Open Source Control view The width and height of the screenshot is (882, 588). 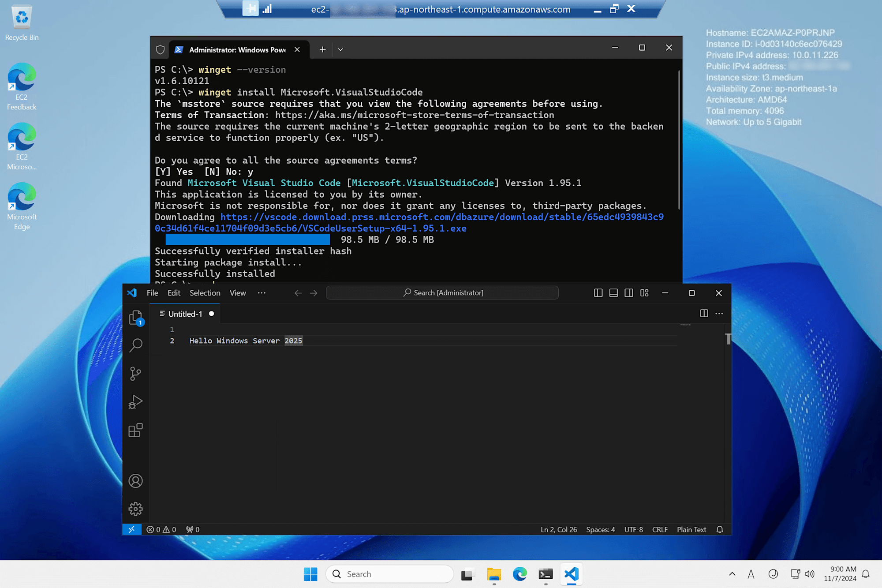pos(135,374)
